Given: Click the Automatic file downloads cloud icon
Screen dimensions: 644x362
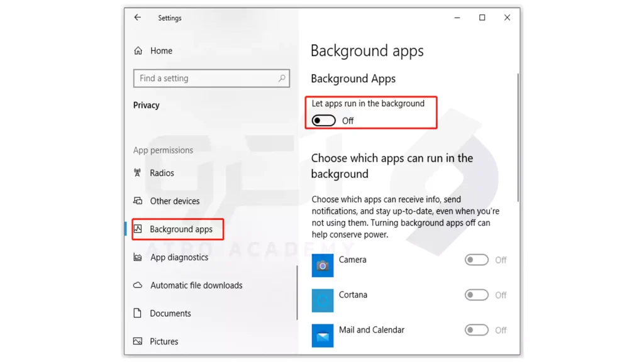Looking at the screenshot, I should click(138, 285).
